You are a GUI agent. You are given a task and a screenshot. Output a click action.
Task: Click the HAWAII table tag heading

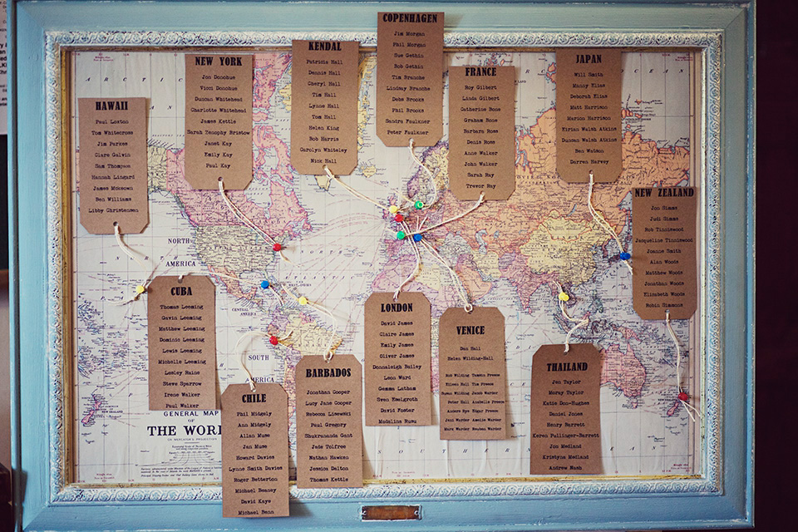click(111, 106)
